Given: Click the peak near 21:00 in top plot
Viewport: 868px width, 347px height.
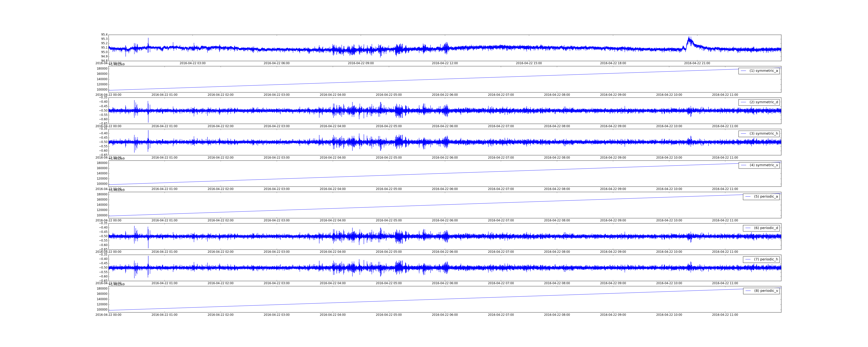Looking at the screenshot, I should [689, 38].
